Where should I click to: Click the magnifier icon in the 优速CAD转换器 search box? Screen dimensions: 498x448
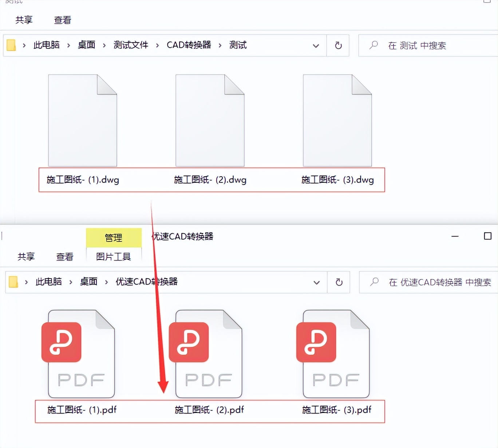[x=374, y=282]
